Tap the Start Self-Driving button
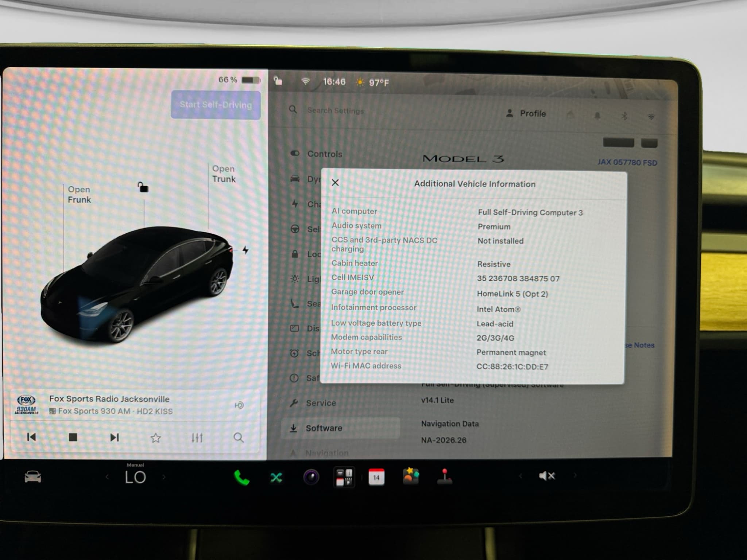 (216, 105)
